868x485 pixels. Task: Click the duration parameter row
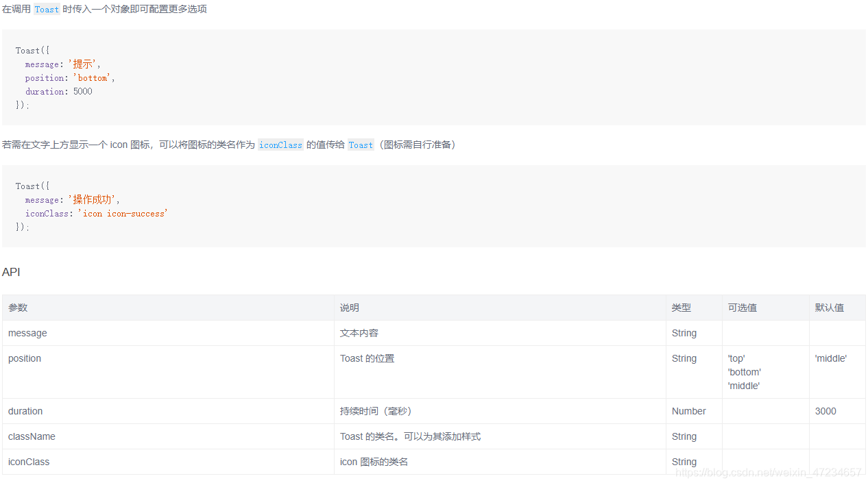click(25, 411)
